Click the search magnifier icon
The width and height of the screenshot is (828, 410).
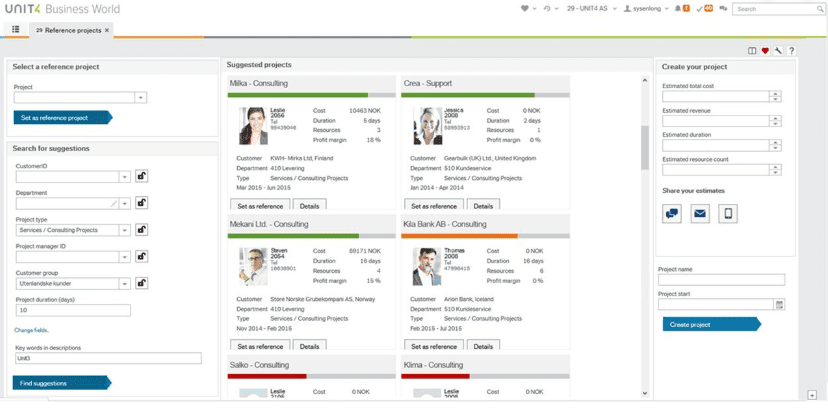[x=820, y=9]
